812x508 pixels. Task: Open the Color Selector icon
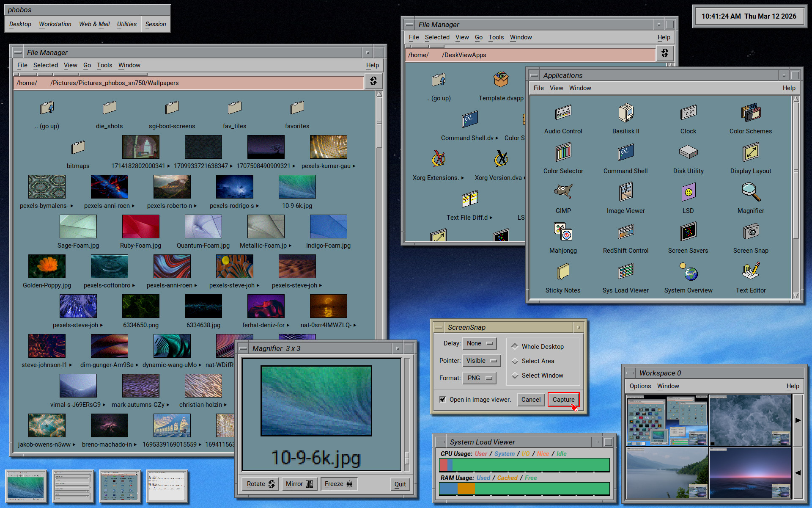[563, 152]
